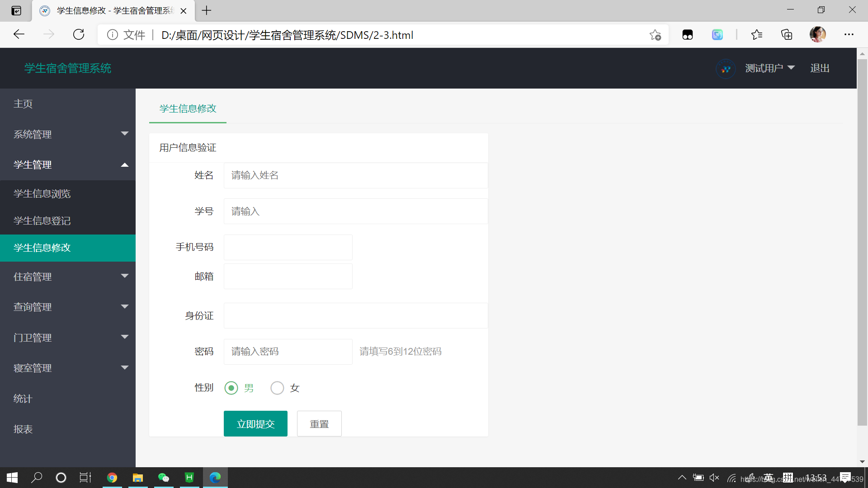Click the browser refresh icon
Image resolution: width=868 pixels, height=488 pixels.
[79, 35]
